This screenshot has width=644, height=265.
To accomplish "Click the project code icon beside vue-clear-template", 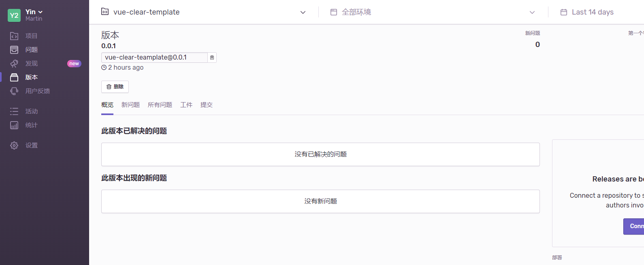I will tap(105, 12).
